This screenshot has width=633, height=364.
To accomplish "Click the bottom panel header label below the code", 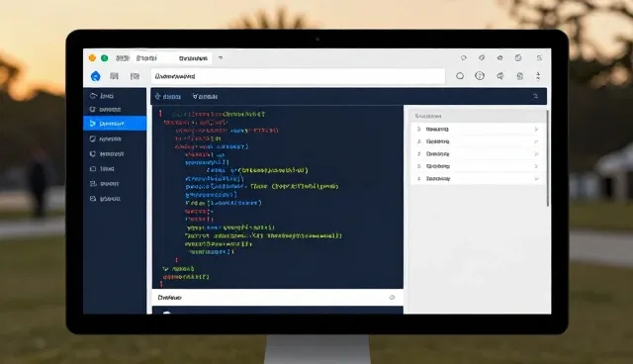I will 169,298.
